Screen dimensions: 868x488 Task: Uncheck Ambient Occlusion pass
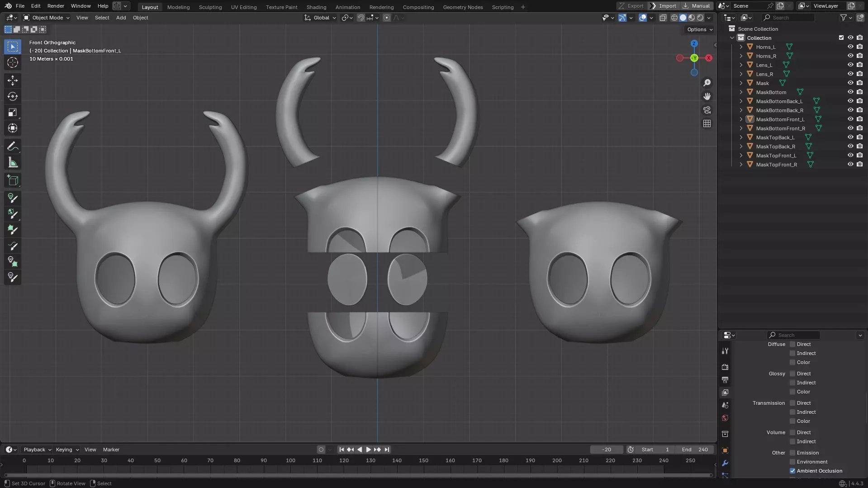792,471
